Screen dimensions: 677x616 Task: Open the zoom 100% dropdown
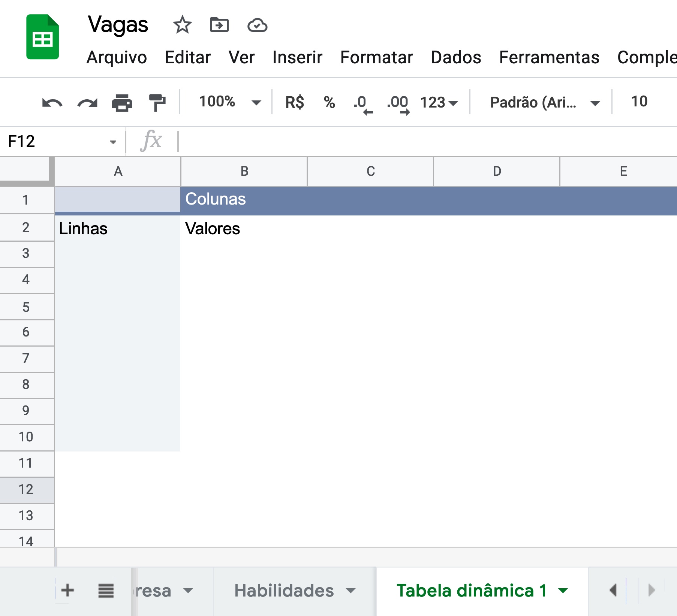coord(229,102)
